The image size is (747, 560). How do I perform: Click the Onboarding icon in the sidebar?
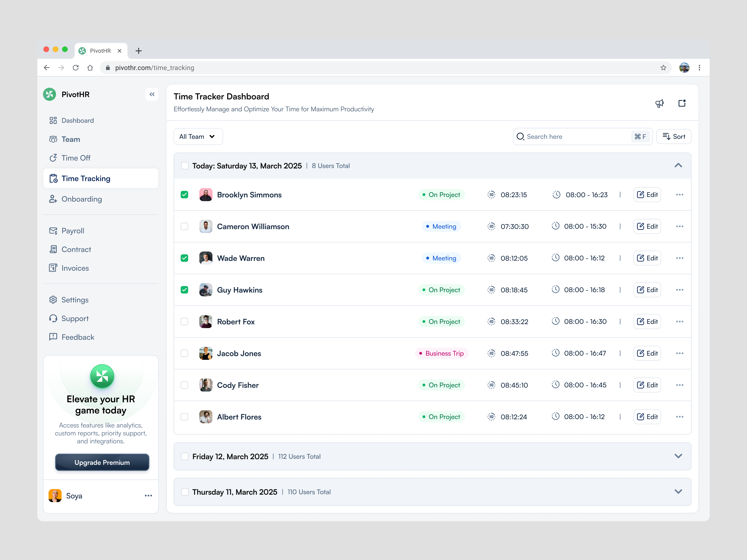(x=53, y=199)
